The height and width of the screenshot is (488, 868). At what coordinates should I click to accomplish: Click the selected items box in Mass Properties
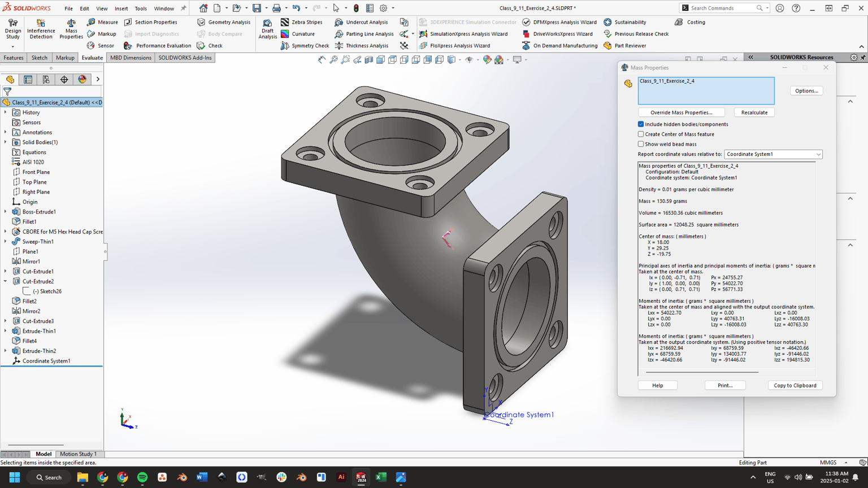point(706,91)
